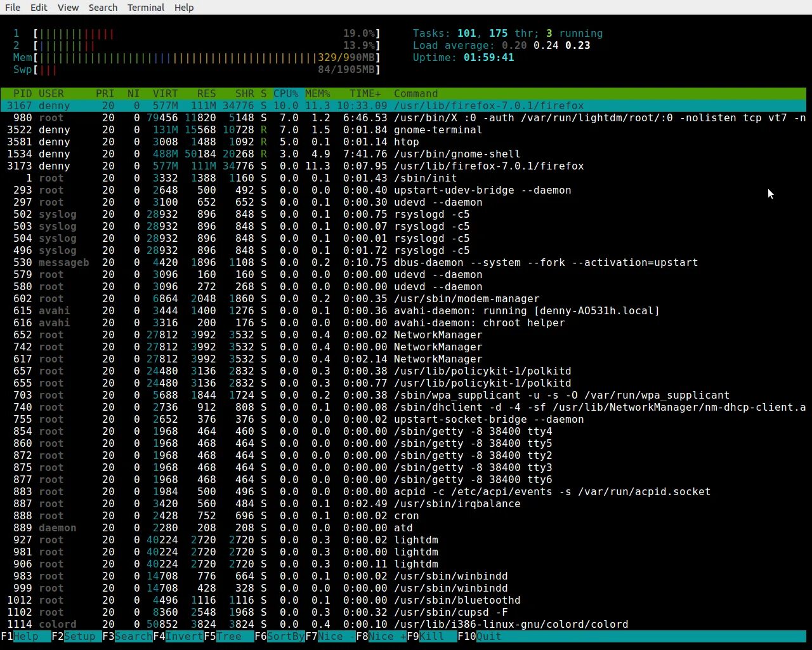Select the wpa_supplicant process row
The height and width of the screenshot is (650, 812).
tap(403, 395)
